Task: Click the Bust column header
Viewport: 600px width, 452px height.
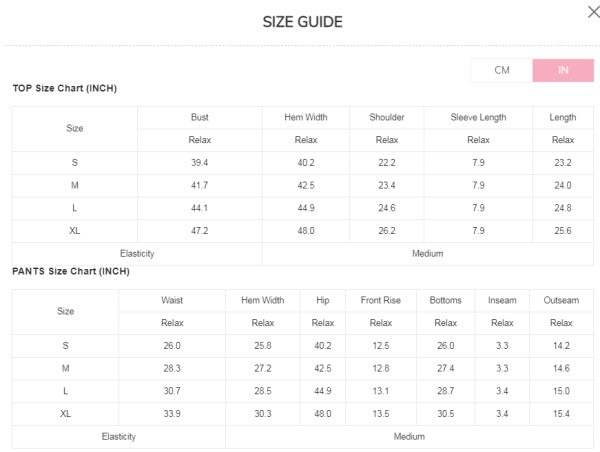Action: [x=199, y=117]
